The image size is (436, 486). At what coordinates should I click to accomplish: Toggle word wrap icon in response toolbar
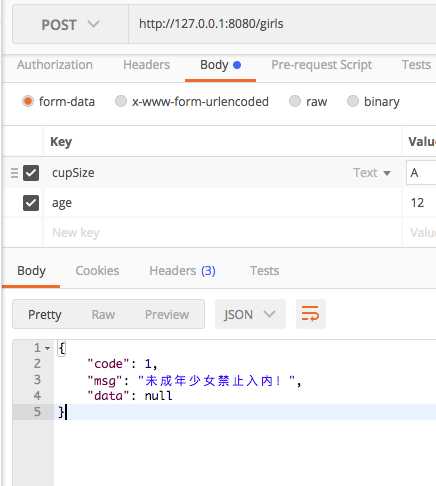click(310, 314)
